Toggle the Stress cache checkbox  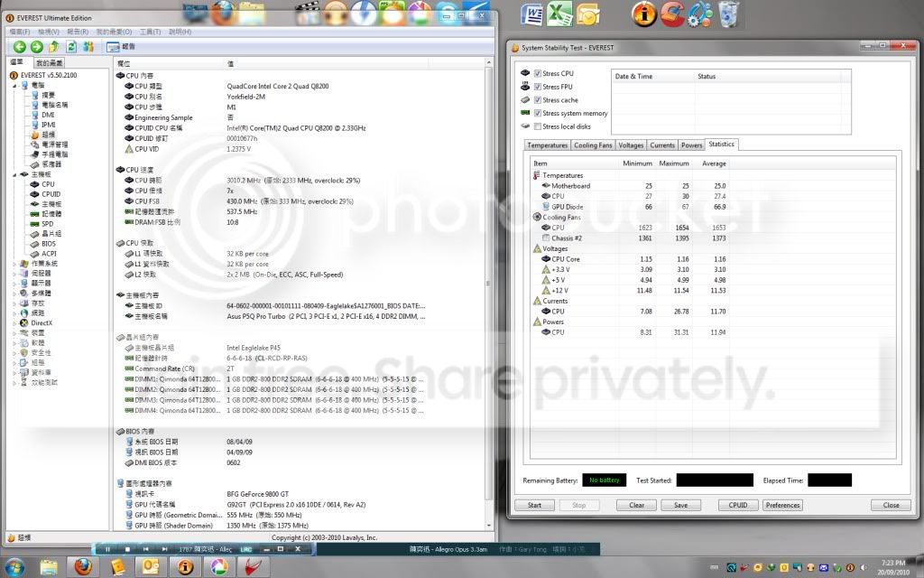538,100
